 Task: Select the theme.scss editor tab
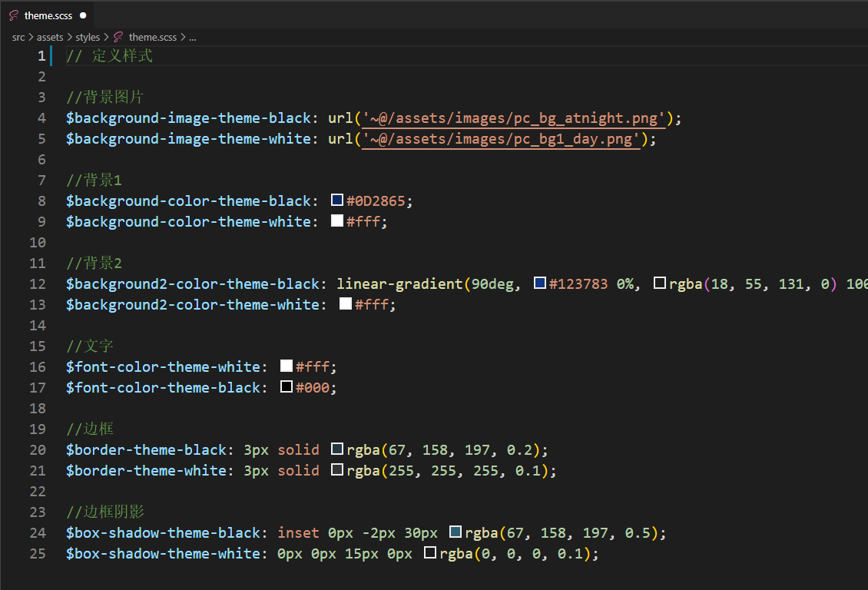pyautogui.click(x=48, y=15)
